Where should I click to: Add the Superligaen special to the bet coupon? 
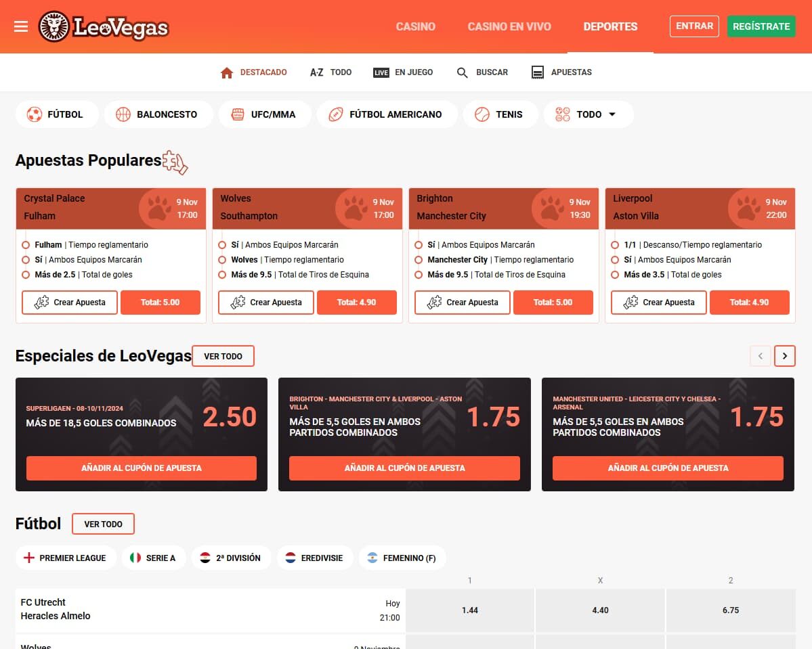[141, 468]
